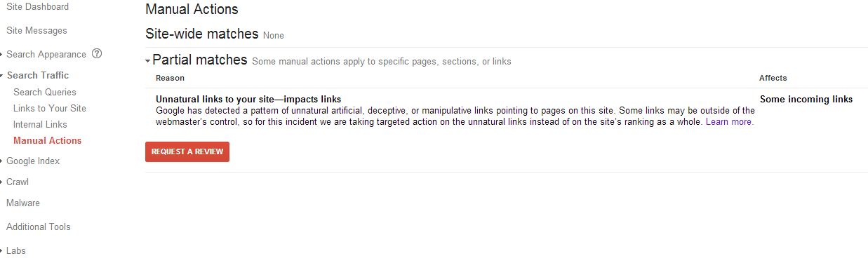
Task: Select Internal Links in sidebar
Action: click(40, 124)
